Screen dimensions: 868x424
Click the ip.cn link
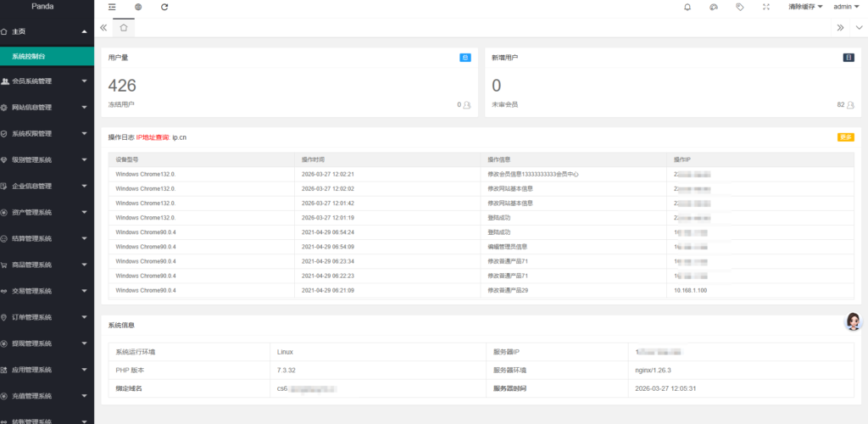[179, 137]
